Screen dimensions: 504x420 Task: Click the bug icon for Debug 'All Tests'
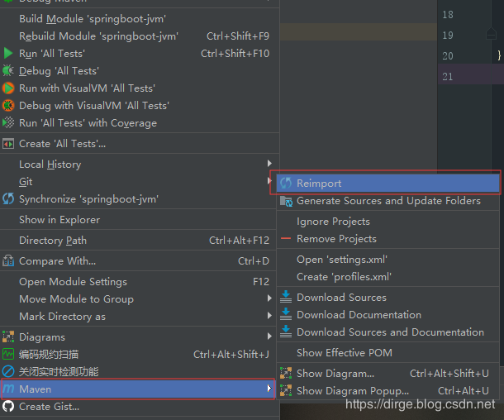pyautogui.click(x=8, y=71)
